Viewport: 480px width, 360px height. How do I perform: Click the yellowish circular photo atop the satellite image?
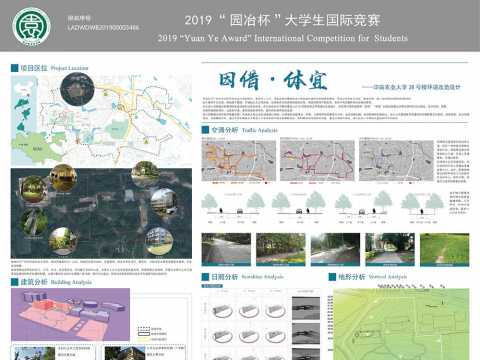[x=63, y=178]
